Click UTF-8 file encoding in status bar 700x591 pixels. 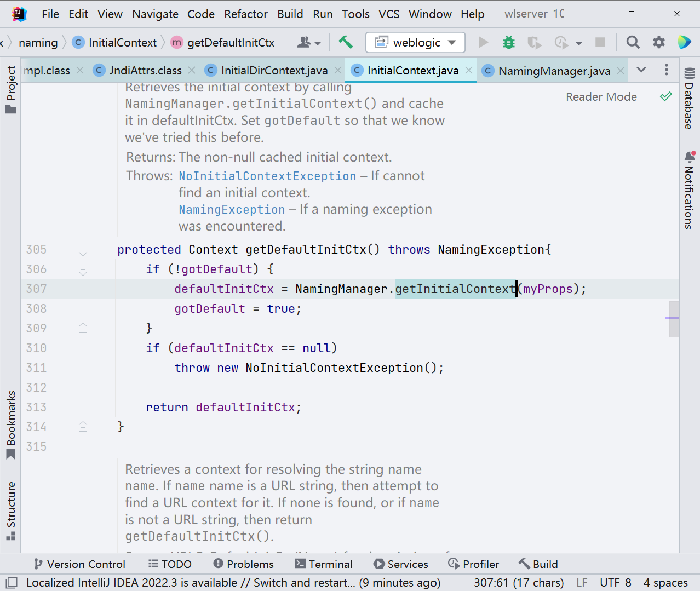point(615,582)
